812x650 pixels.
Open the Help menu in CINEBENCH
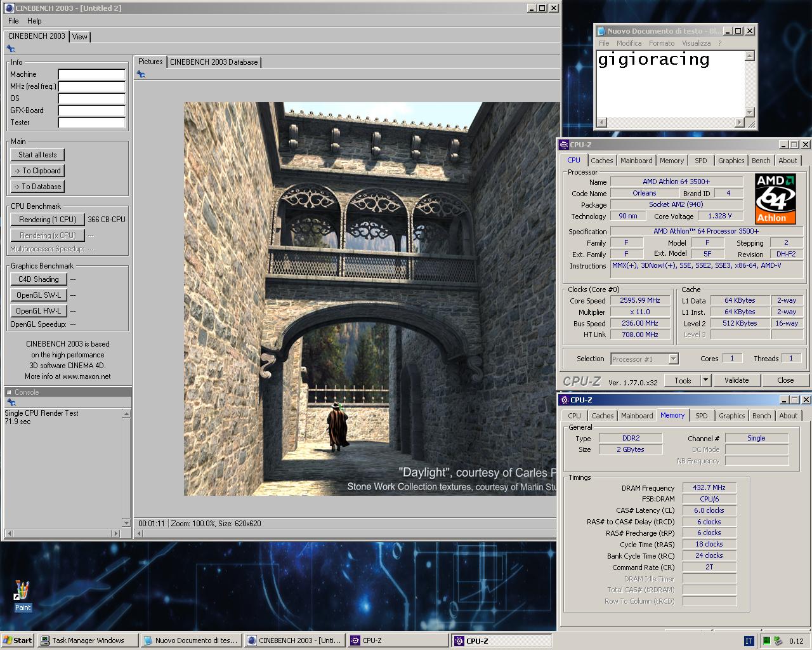34,21
